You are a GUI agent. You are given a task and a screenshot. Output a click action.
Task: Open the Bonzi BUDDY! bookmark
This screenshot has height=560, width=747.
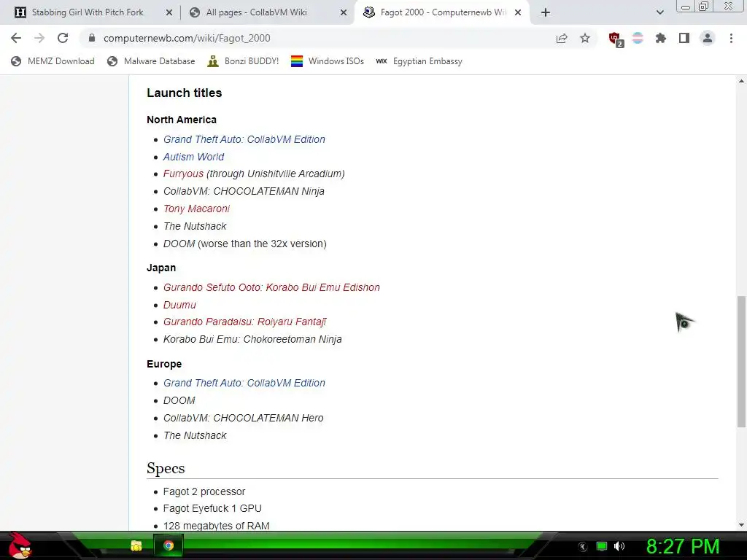[243, 61]
